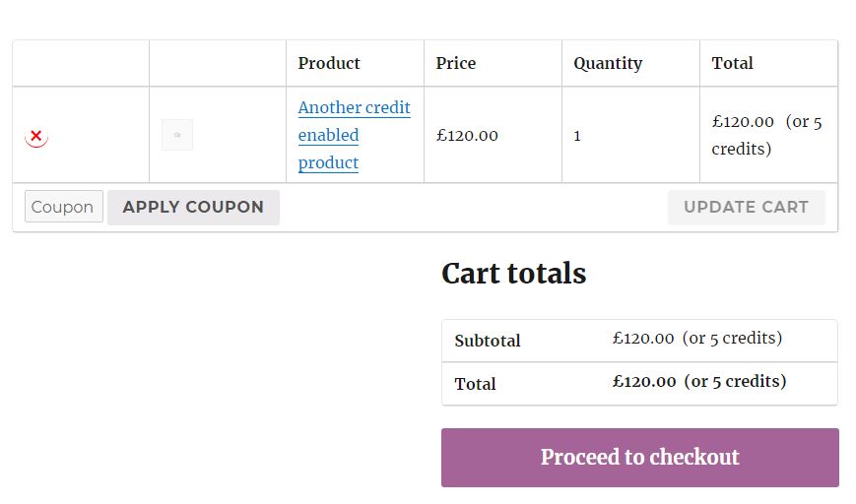The height and width of the screenshot is (504, 856).
Task: Proceed to checkout via the purple button
Action: click(639, 457)
